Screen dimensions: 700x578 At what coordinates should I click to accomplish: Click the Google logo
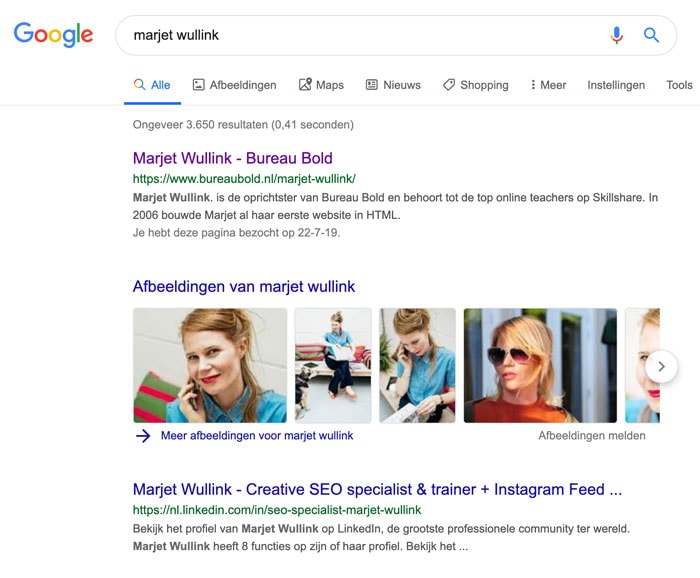click(53, 34)
